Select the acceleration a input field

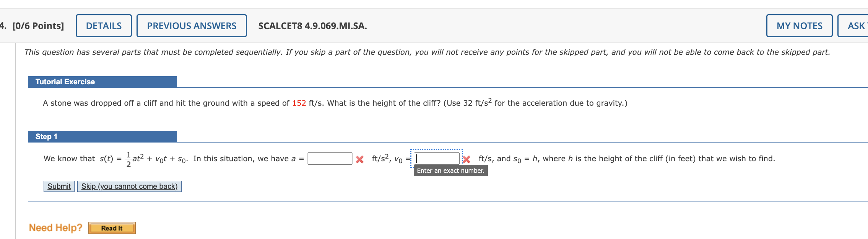click(x=331, y=158)
